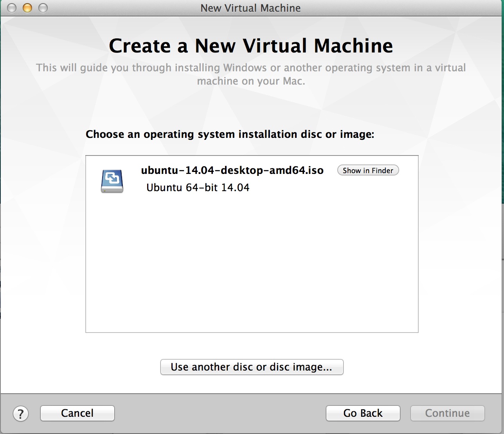Click Show in Finder for the ISO
Image resolution: width=504 pixels, height=434 pixels.
click(x=368, y=170)
